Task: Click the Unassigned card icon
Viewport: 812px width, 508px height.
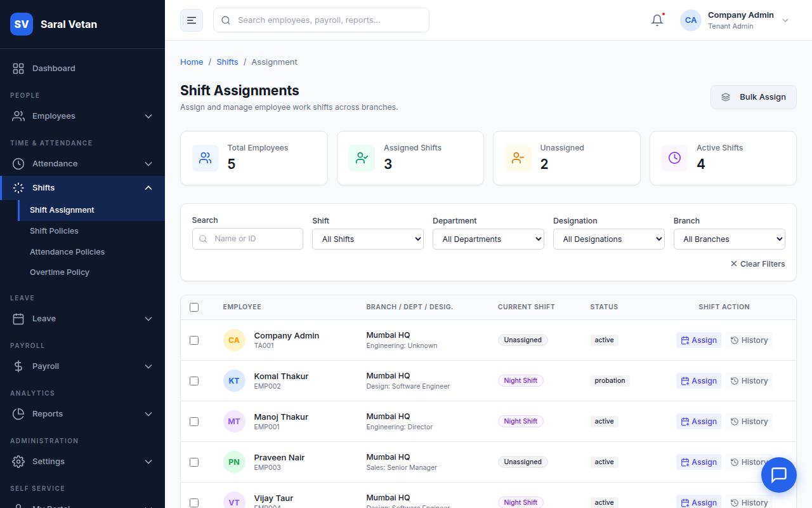Action: click(518, 158)
